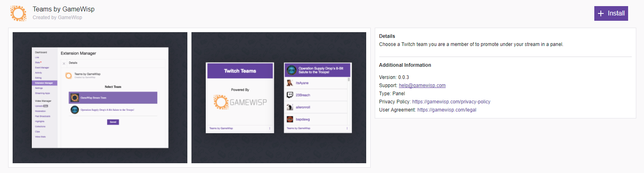Click the Install button
644x173 pixels.
point(611,13)
